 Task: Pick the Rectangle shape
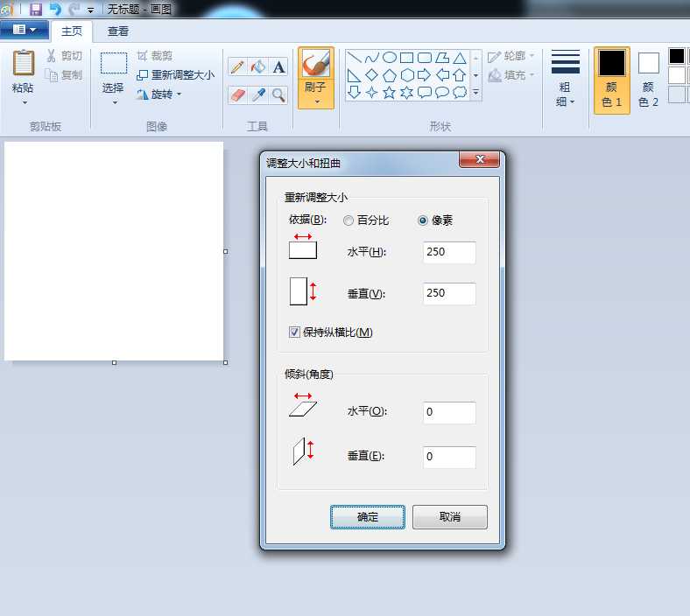[x=407, y=58]
